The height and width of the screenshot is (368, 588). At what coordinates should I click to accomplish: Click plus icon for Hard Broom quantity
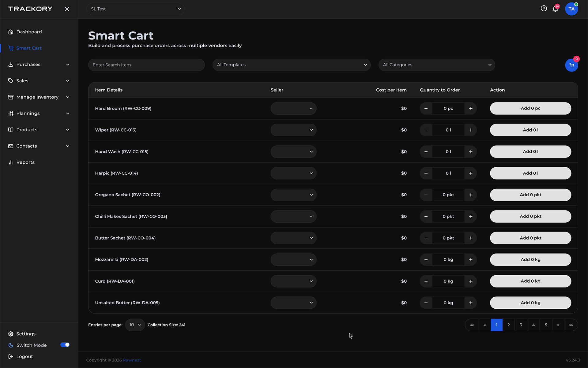point(471,108)
